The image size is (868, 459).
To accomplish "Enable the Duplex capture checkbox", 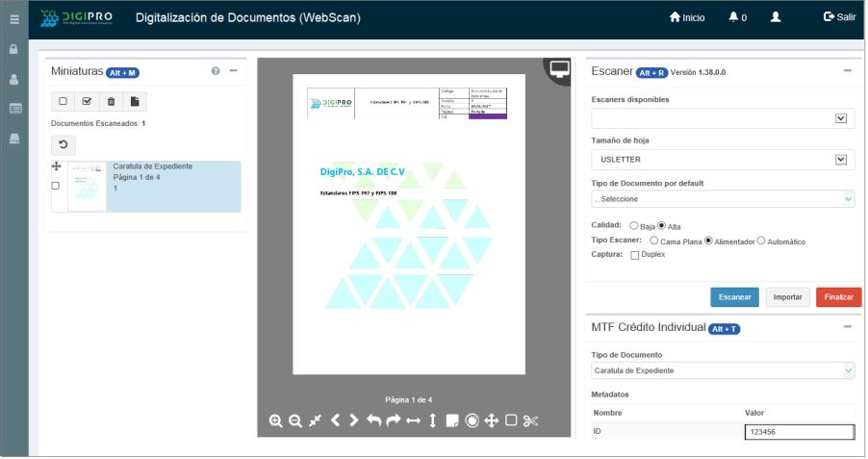I will click(x=634, y=255).
